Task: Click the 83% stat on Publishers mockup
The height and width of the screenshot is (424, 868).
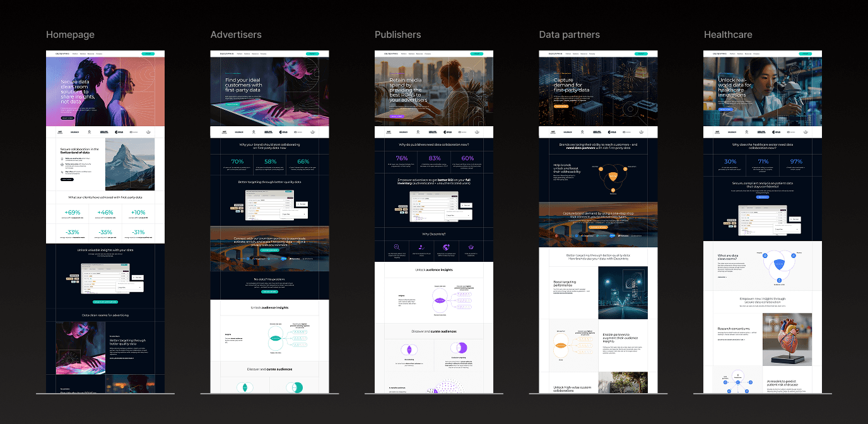Action: [434, 158]
